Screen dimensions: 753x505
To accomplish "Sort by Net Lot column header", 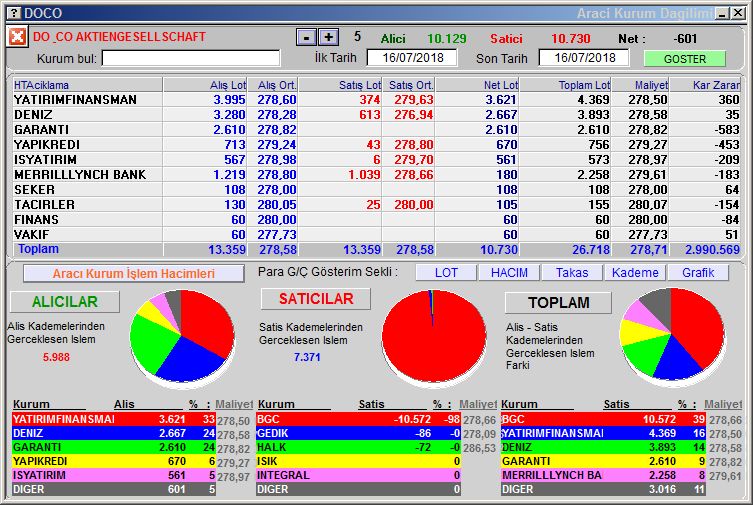I will (477, 85).
